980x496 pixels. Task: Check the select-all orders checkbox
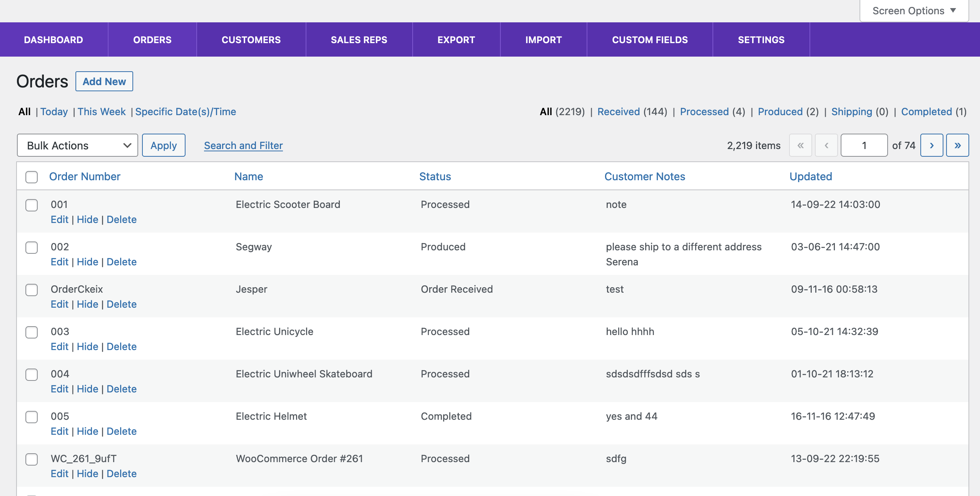click(x=32, y=177)
